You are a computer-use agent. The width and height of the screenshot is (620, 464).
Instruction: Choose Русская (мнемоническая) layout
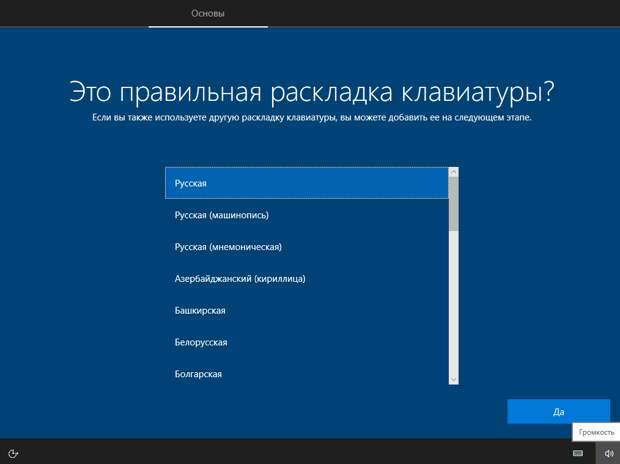pyautogui.click(x=307, y=247)
